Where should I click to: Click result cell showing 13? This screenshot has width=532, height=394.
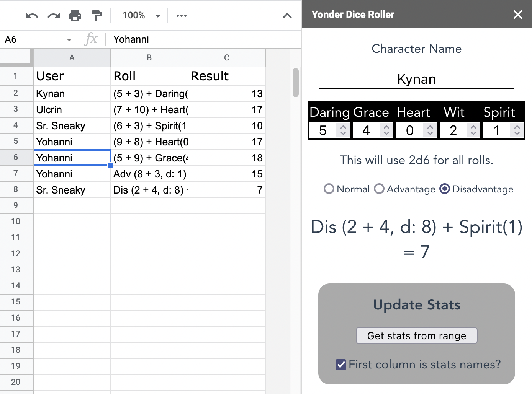[x=227, y=93]
